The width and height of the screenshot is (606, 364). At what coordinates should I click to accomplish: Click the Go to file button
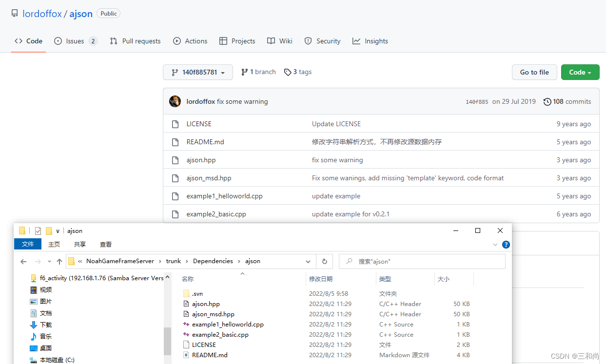pyautogui.click(x=534, y=72)
